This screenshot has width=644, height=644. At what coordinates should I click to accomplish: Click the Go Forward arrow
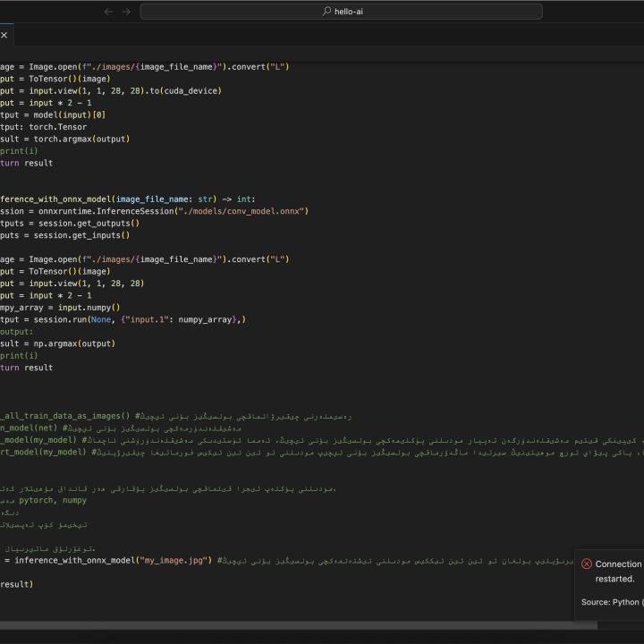coord(126,12)
